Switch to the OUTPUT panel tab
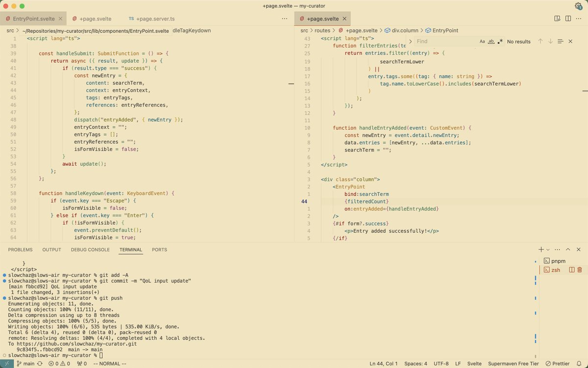 click(51, 250)
